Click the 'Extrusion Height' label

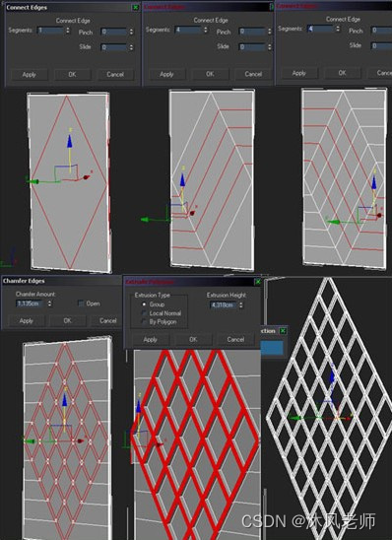coord(227,296)
